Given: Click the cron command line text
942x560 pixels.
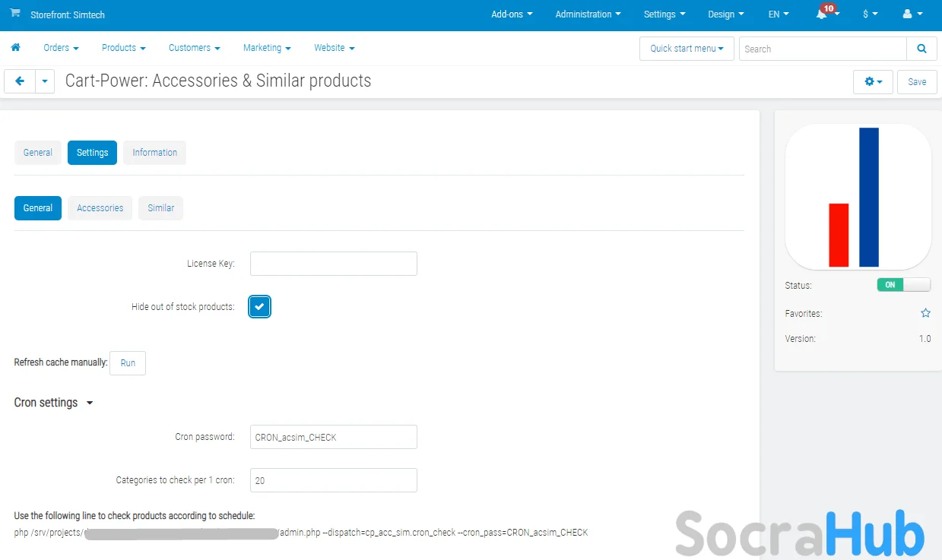Looking at the screenshot, I should click(301, 533).
